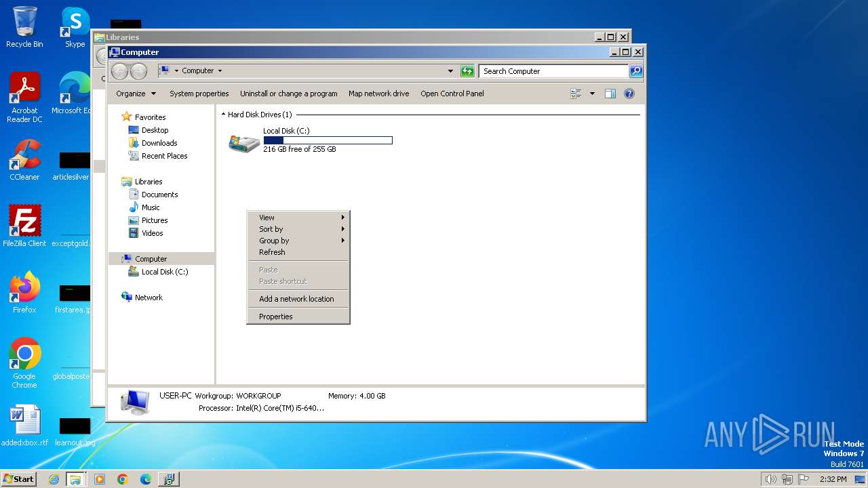This screenshot has height=488, width=868.
Task: Select the addedxbox.rtf desktop file
Action: [24, 426]
